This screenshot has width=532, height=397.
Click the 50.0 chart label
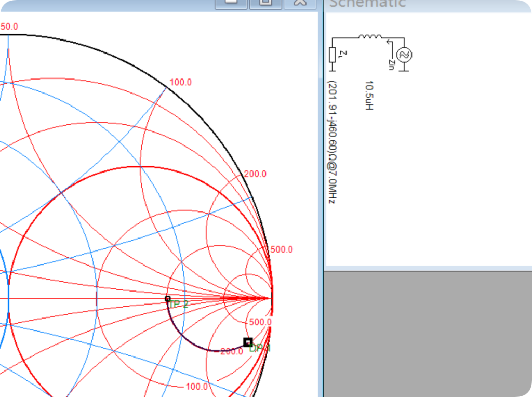pyautogui.click(x=9, y=27)
